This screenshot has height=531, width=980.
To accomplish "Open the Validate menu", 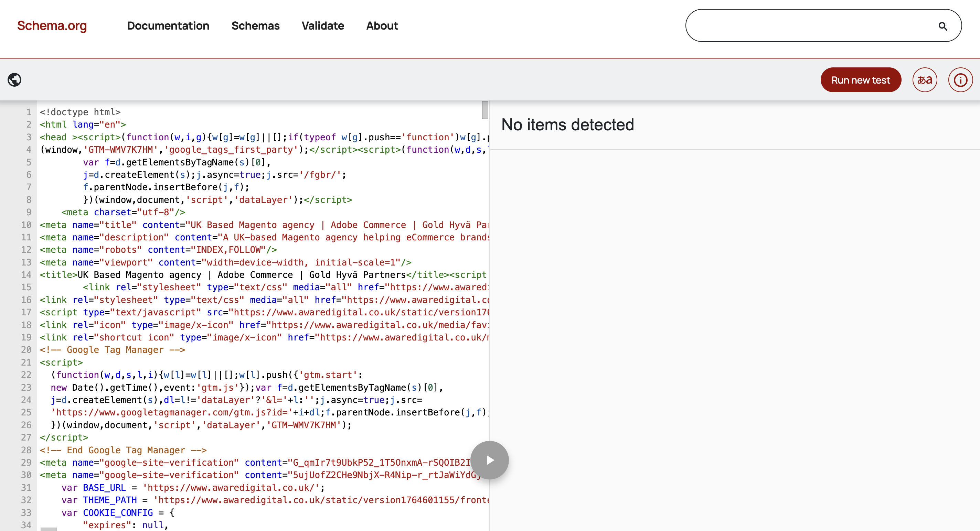I will [x=323, y=25].
